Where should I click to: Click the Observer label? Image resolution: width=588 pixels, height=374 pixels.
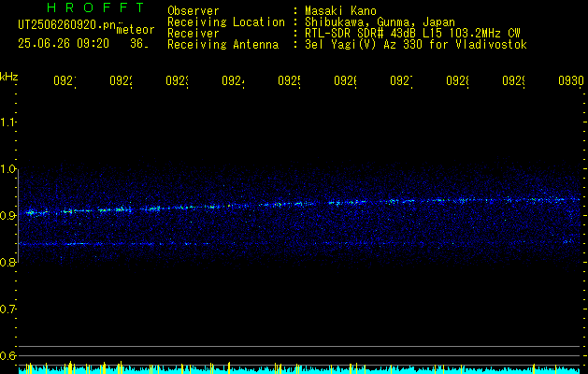194,11
